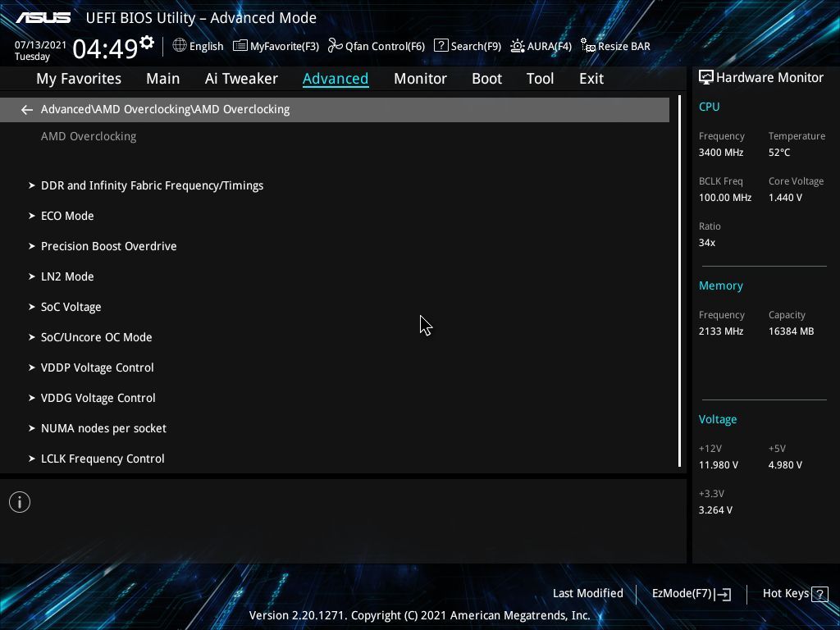Click the date 07/13/2021

pyautogui.click(x=40, y=45)
